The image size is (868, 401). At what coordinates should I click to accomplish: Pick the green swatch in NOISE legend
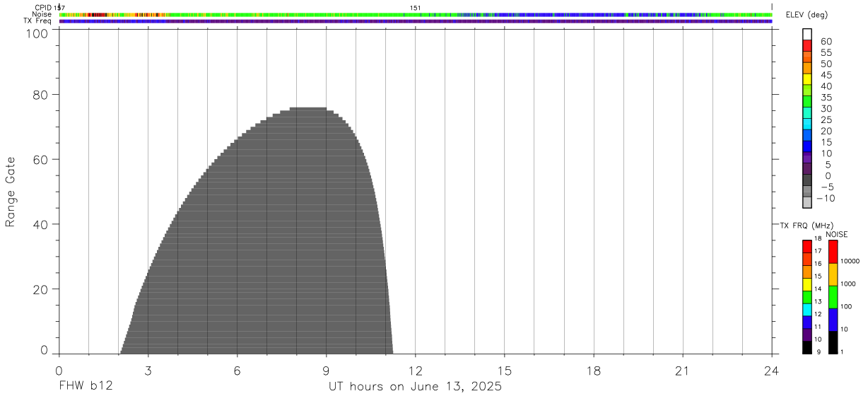tap(833, 298)
